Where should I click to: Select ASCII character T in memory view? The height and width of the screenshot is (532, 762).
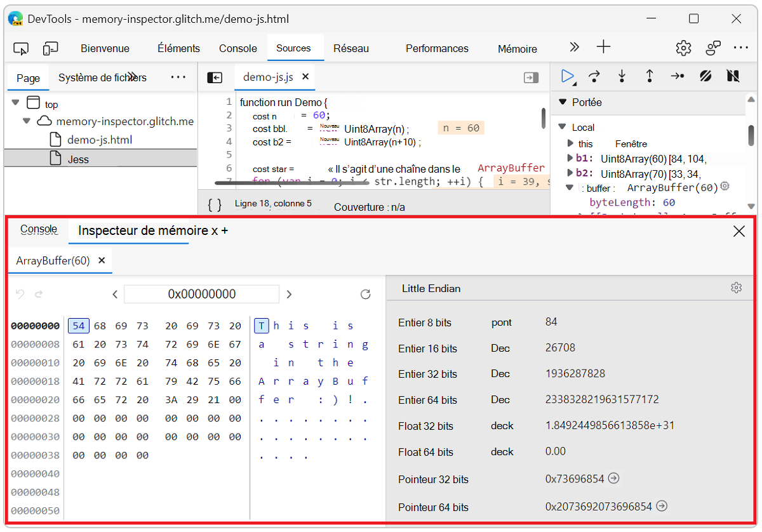pyautogui.click(x=262, y=326)
